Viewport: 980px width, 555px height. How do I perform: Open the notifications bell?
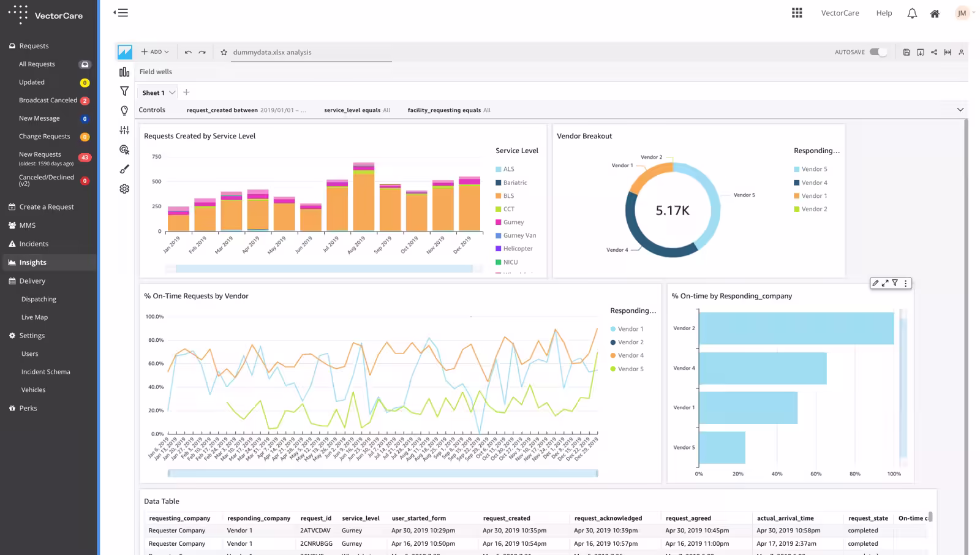pyautogui.click(x=912, y=13)
